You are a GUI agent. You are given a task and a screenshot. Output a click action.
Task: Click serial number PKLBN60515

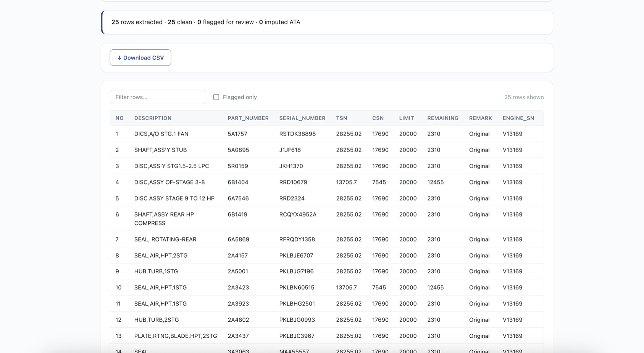[297, 287]
